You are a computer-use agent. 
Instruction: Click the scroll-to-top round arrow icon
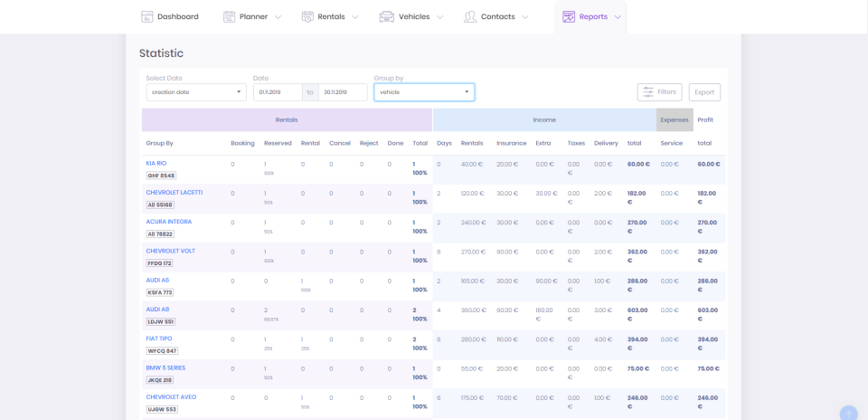click(x=848, y=414)
